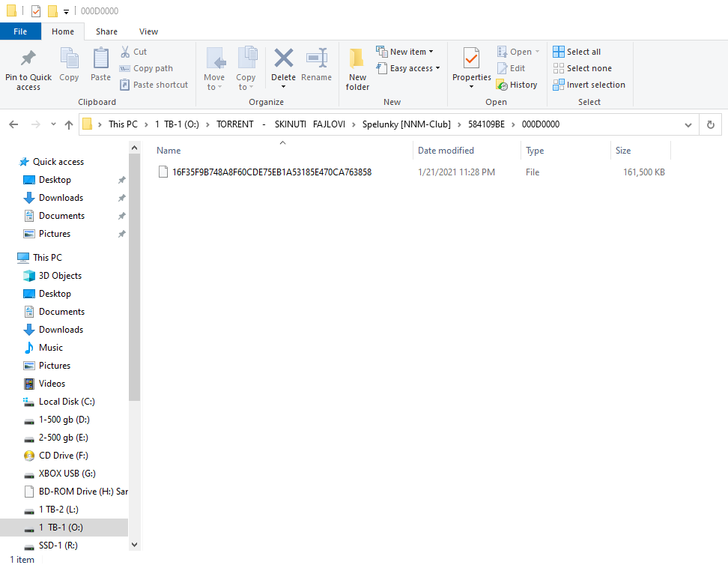
Task: Navigate to This PC breadcrumb
Action: pos(123,124)
